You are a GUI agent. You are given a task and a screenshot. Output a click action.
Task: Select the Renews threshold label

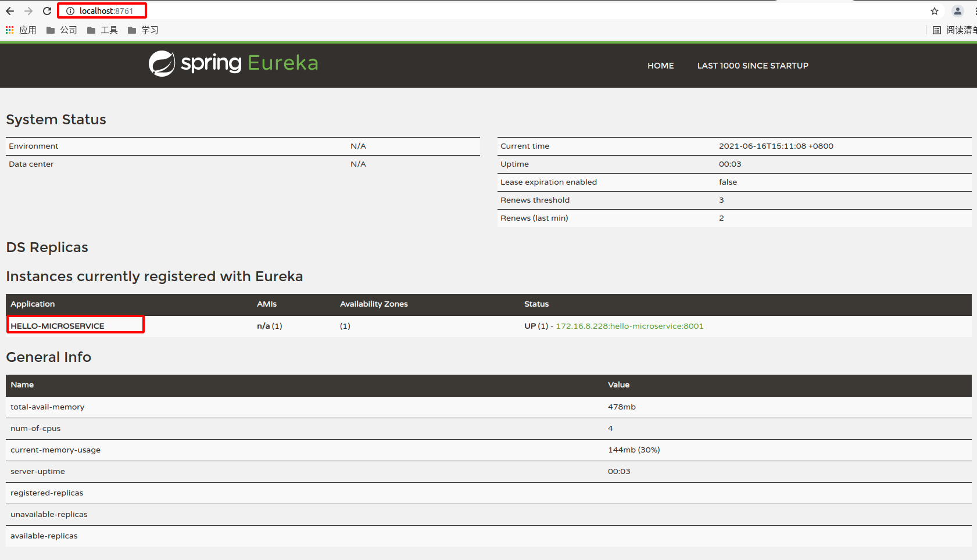click(535, 200)
